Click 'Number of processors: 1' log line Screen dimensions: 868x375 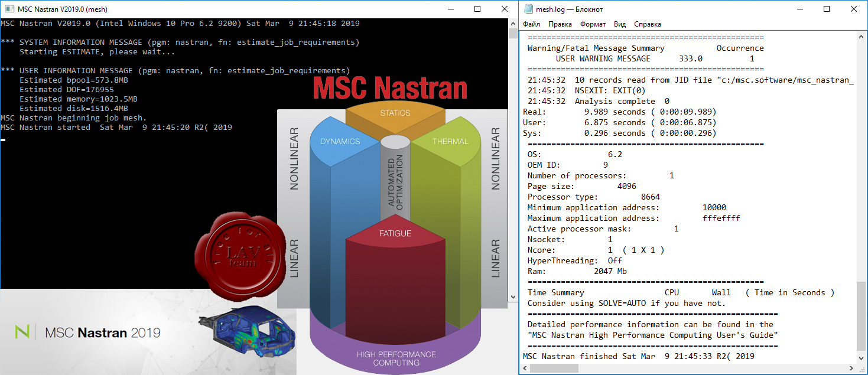(x=601, y=175)
